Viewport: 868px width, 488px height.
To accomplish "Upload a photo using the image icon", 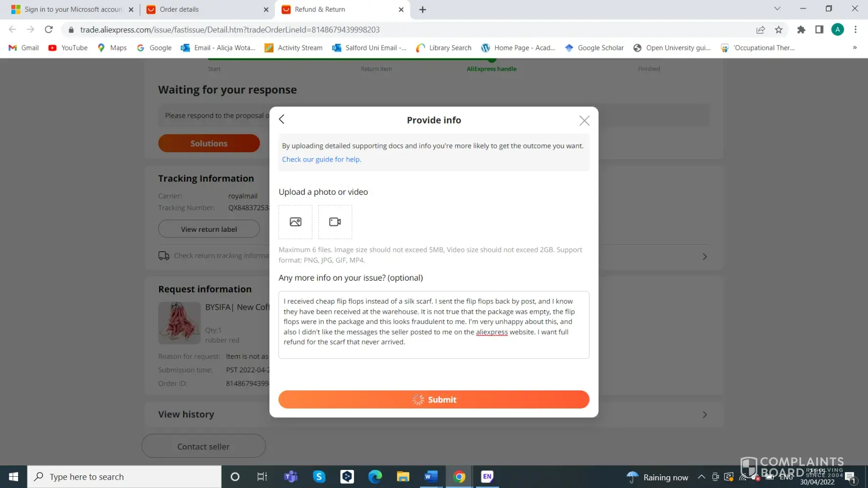I will click(295, 222).
